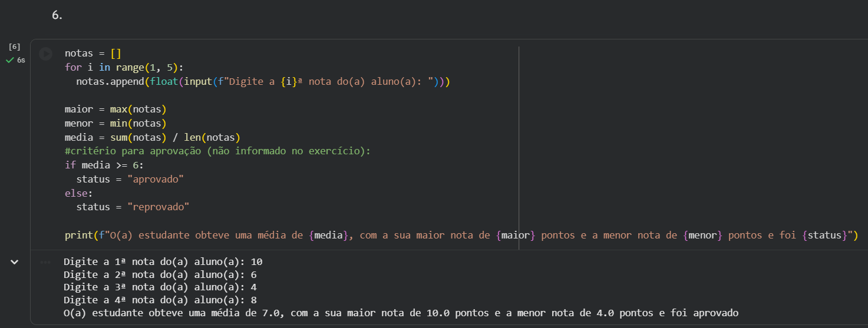This screenshot has width=868, height=328.
Task: Click the line "if media >= 6:"
Action: 104,165
